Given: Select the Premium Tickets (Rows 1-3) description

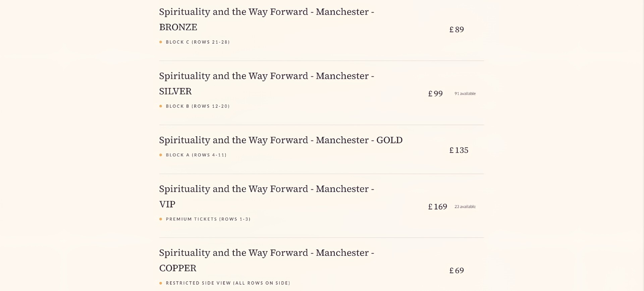Looking at the screenshot, I should coord(208,219).
